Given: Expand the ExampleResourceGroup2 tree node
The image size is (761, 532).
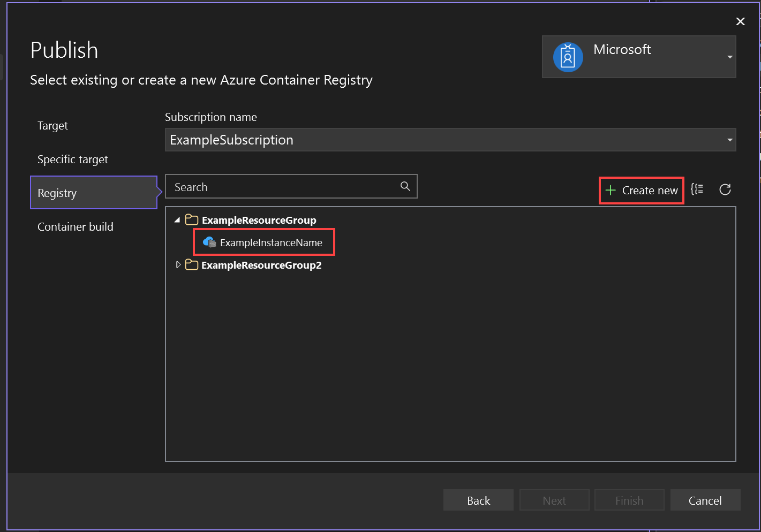Looking at the screenshot, I should coord(178,264).
